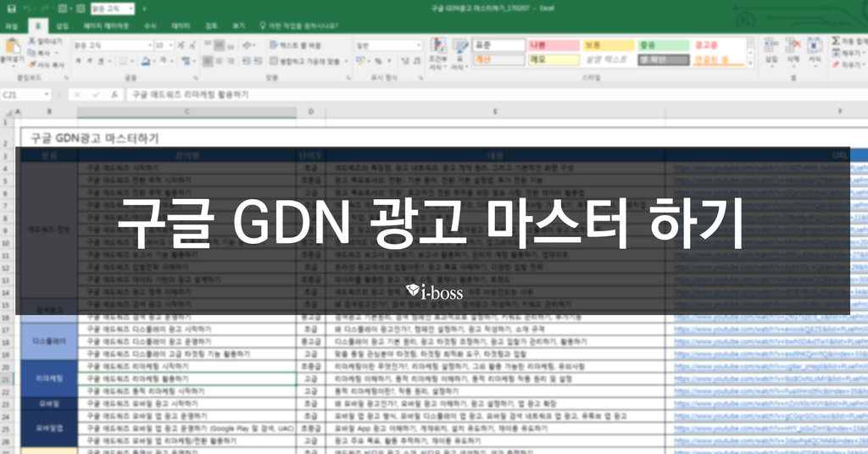Increase font size button
868x454 pixels.
181,46
